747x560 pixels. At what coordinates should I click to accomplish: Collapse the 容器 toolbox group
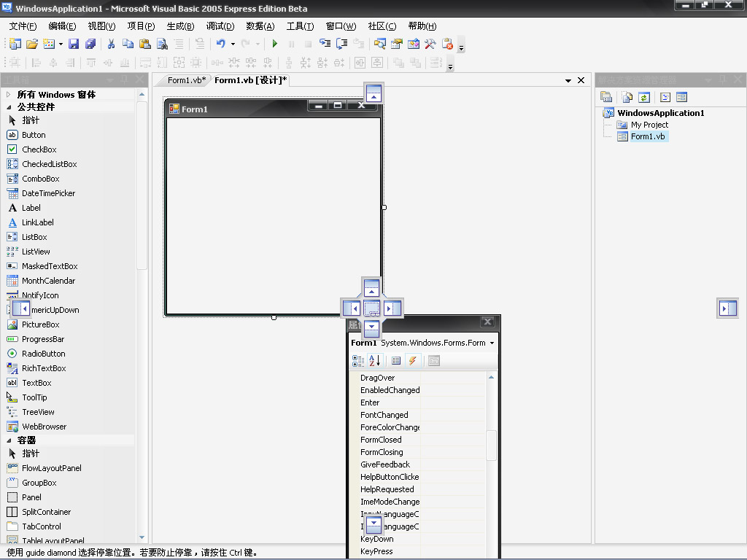click(9, 440)
